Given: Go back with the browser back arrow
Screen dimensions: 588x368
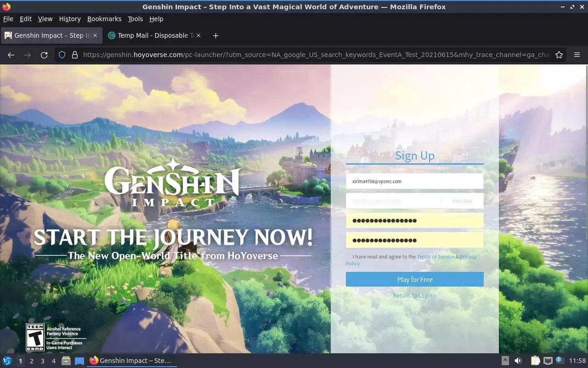Looking at the screenshot, I should 11,55.
